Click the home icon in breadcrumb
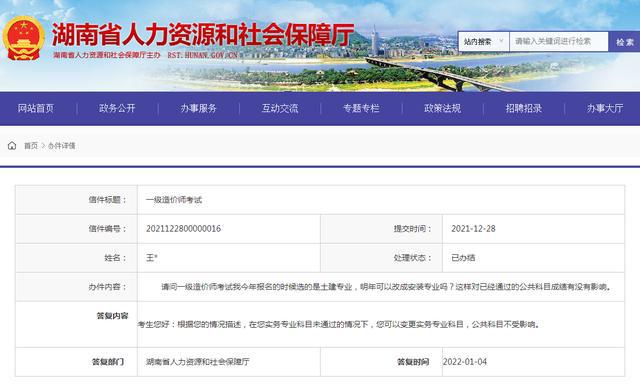The height and width of the screenshot is (388, 640). click(x=12, y=146)
